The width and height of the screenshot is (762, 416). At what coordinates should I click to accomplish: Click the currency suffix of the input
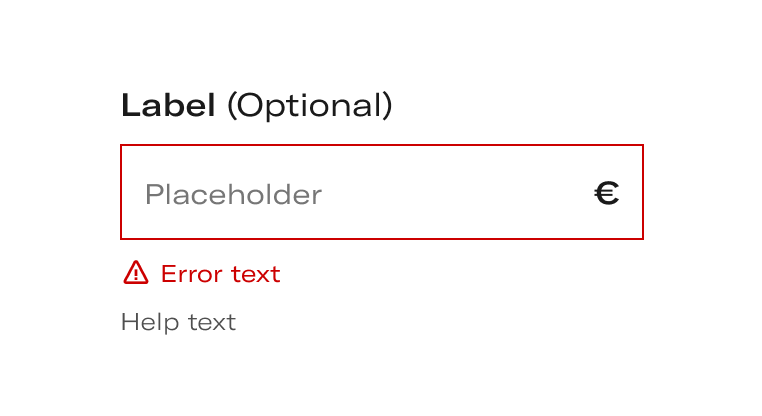point(606,193)
